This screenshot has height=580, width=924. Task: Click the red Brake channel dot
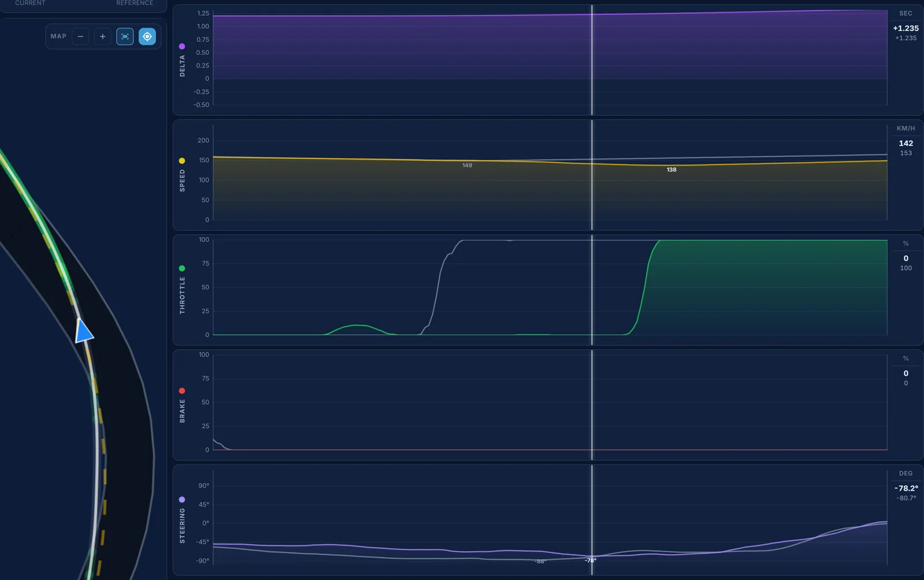click(182, 391)
